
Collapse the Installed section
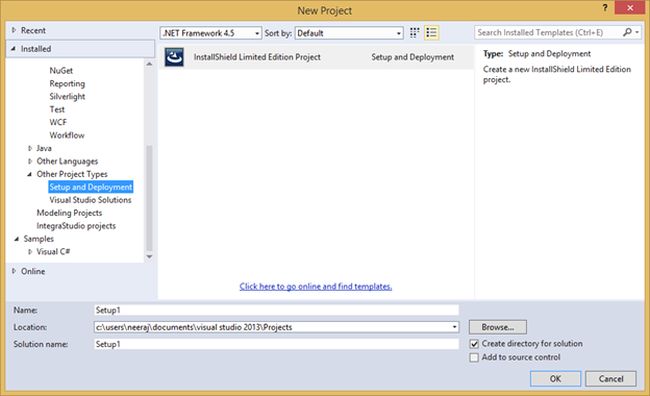(14, 49)
